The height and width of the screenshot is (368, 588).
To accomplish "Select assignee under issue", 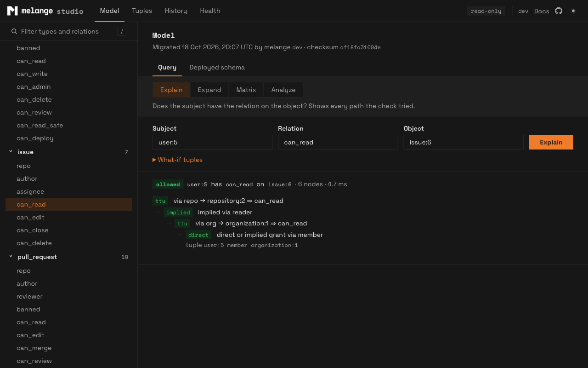I will click(x=68, y=191).
